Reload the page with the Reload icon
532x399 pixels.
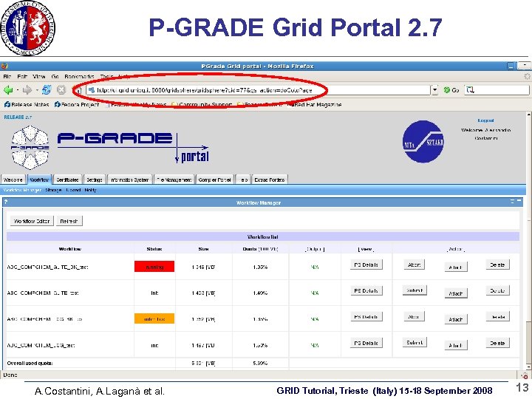47,90
